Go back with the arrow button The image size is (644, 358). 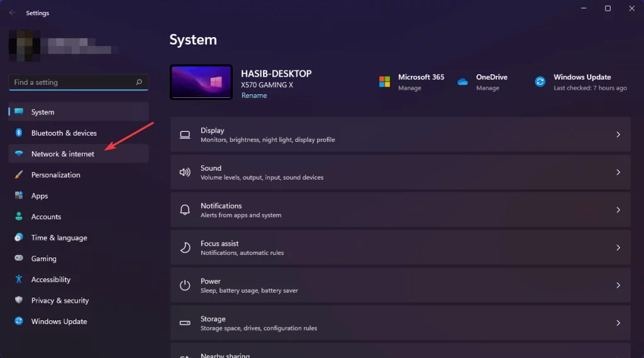(13, 13)
